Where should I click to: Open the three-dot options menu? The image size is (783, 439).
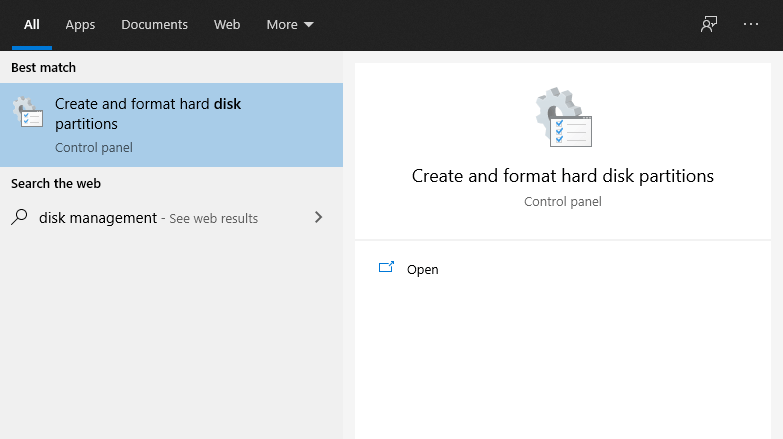click(x=751, y=24)
